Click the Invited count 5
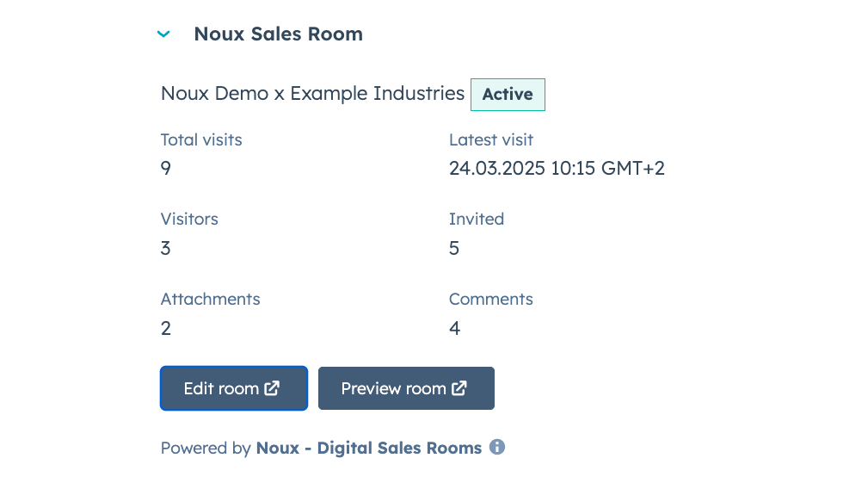This screenshot has height=489, width=868. point(454,249)
